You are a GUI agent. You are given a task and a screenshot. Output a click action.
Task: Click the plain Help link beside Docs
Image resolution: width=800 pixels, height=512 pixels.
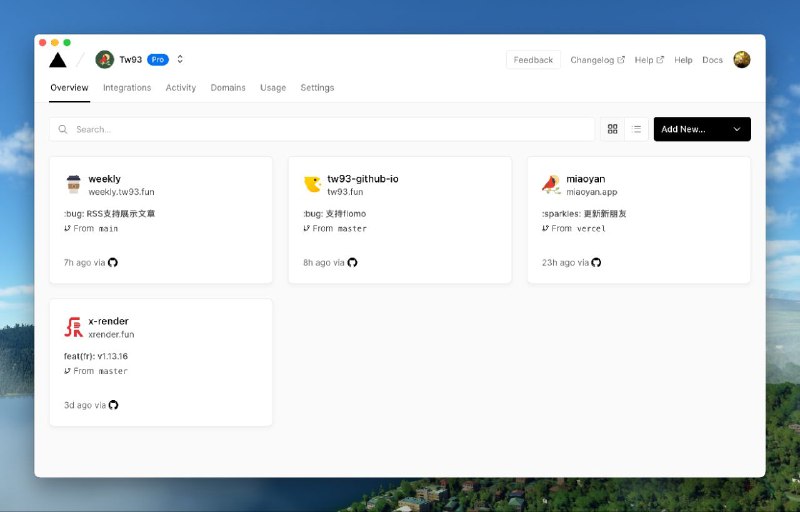[x=683, y=60]
